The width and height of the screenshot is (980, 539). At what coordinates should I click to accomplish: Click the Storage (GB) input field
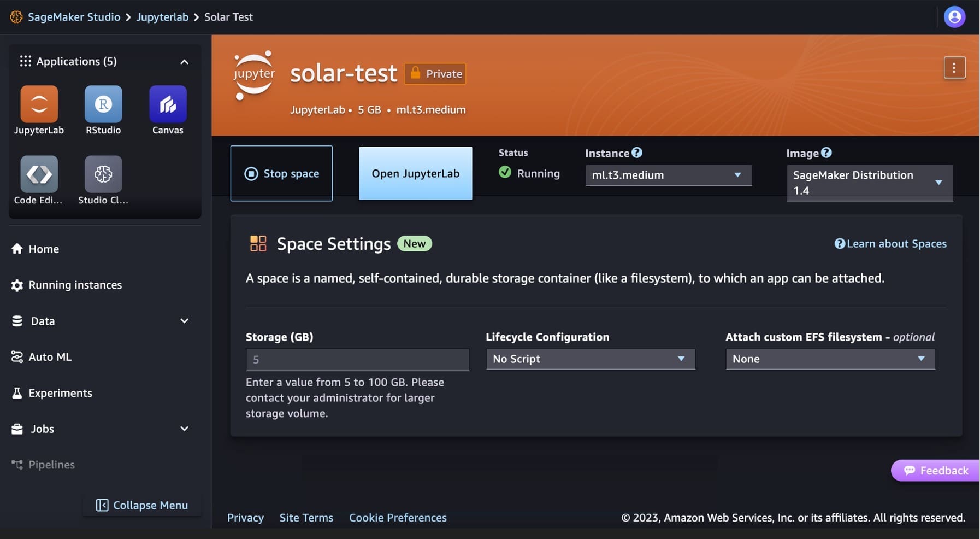357,359
